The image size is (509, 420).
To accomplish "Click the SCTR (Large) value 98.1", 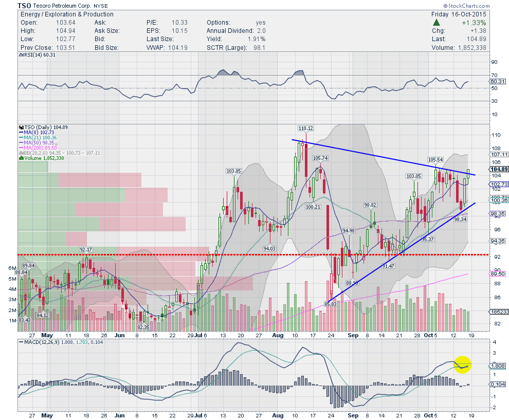I will click(259, 48).
